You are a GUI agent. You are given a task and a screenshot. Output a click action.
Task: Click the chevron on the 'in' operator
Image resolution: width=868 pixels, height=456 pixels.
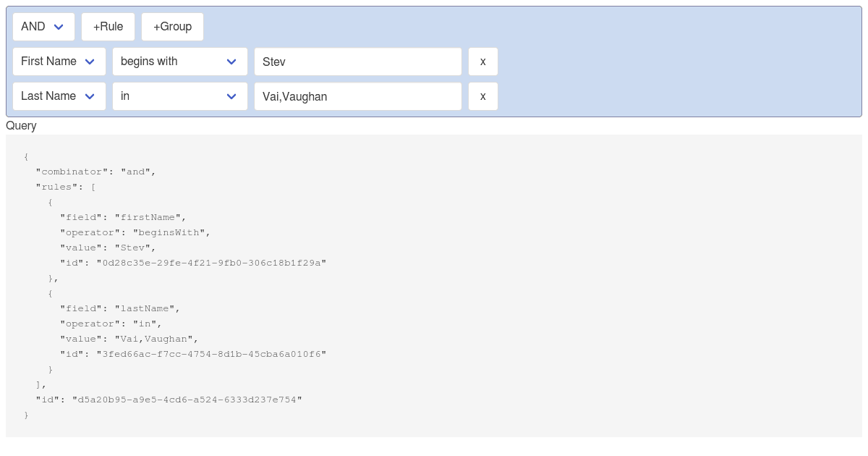(x=231, y=96)
